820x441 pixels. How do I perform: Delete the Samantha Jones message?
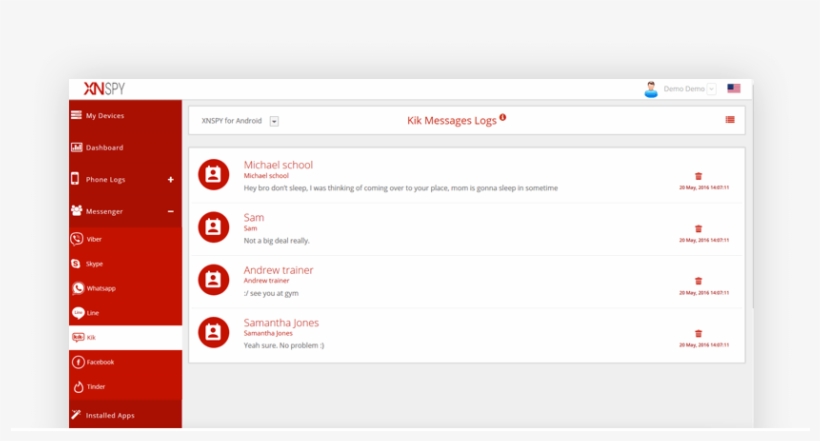tap(698, 333)
